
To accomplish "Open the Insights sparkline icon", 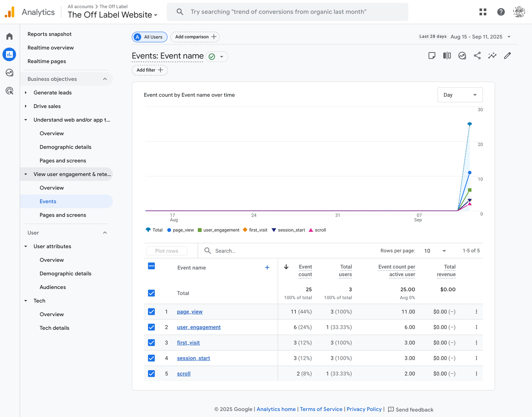I will (492, 56).
